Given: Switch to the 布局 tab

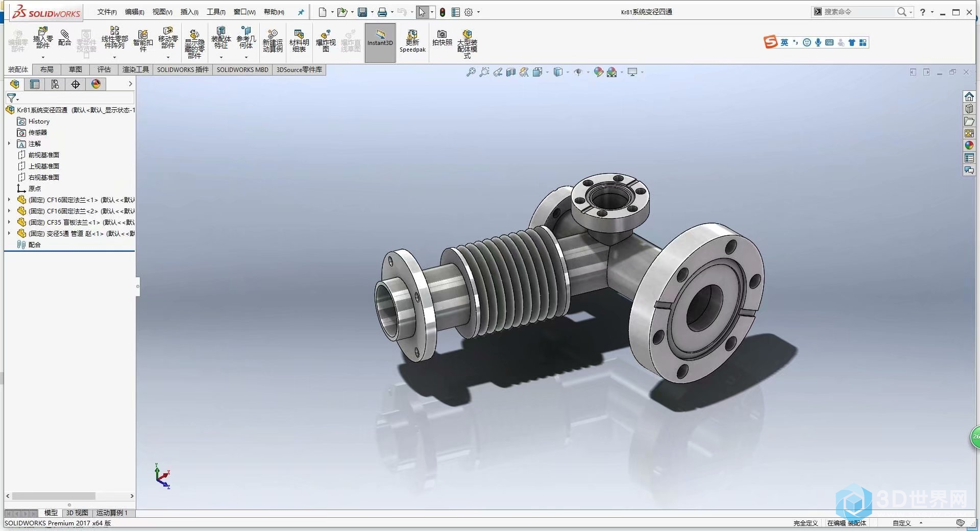Looking at the screenshot, I should (x=47, y=69).
